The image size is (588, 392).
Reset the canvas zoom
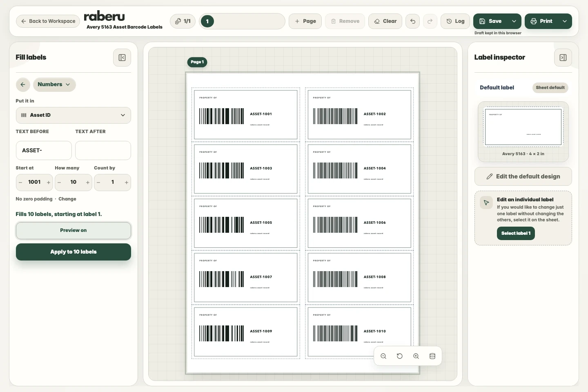point(400,356)
